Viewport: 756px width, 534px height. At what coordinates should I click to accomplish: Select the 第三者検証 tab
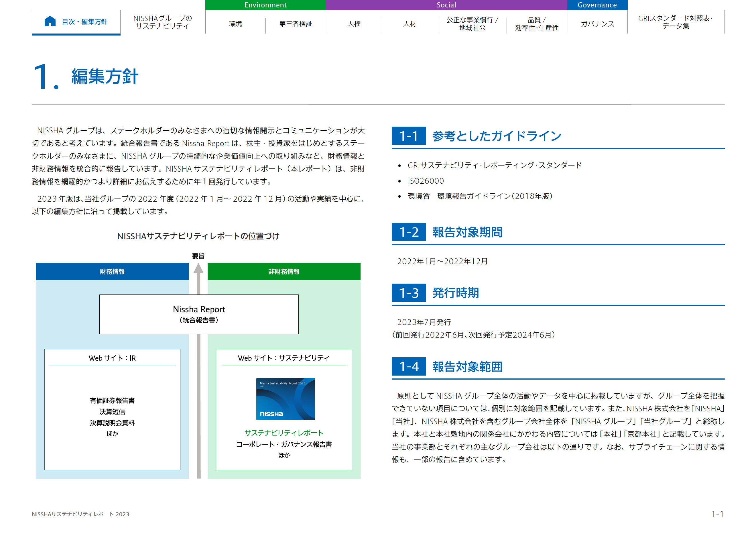(x=295, y=24)
